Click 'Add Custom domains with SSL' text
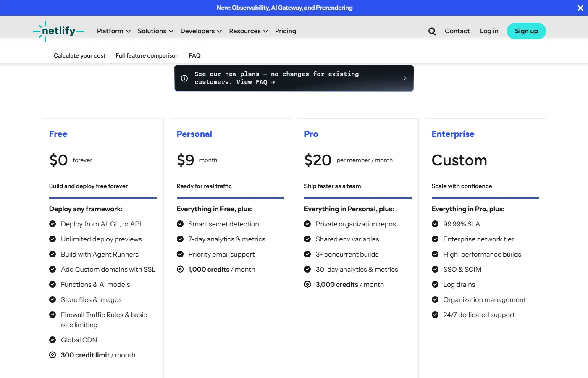The width and height of the screenshot is (588, 378). 108,269
